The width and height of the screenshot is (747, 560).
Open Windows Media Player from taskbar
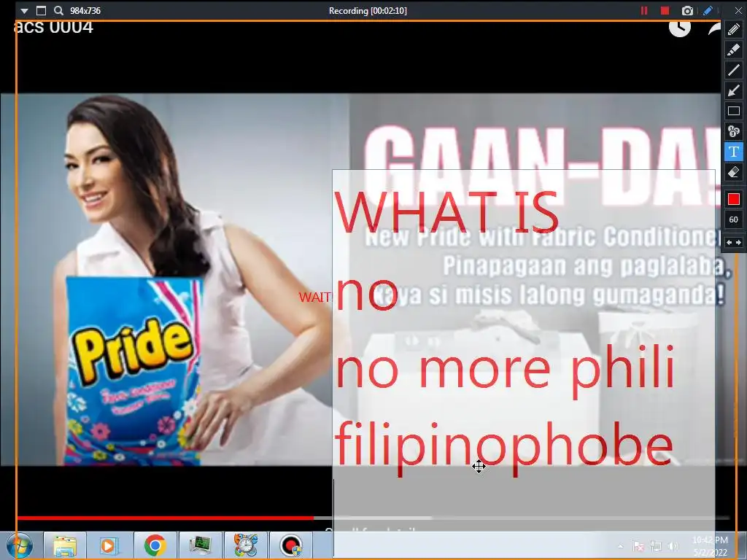point(109,545)
